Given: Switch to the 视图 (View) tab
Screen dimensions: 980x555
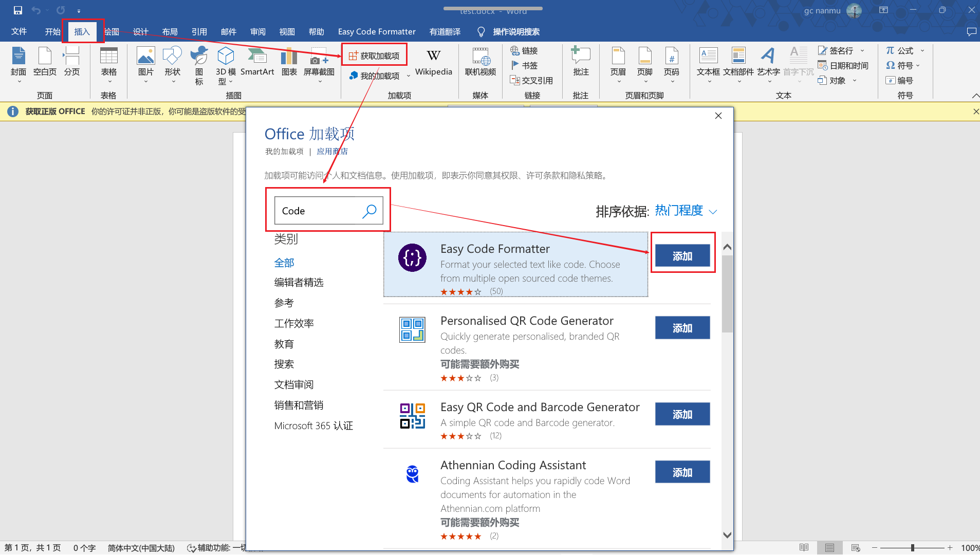Looking at the screenshot, I should 287,31.
